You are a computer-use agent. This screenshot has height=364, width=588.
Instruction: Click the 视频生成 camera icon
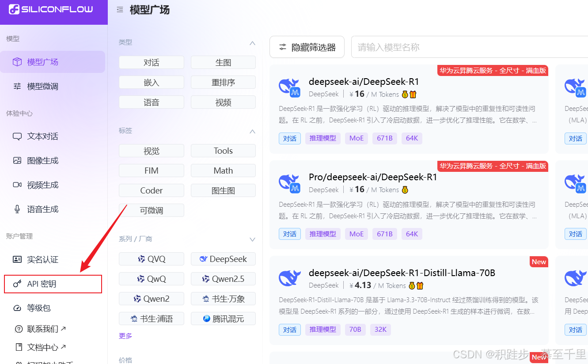coord(17,185)
